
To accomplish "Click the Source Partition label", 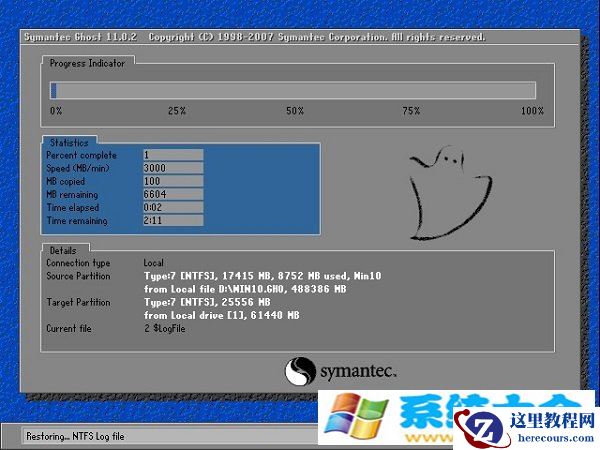I will [78, 276].
